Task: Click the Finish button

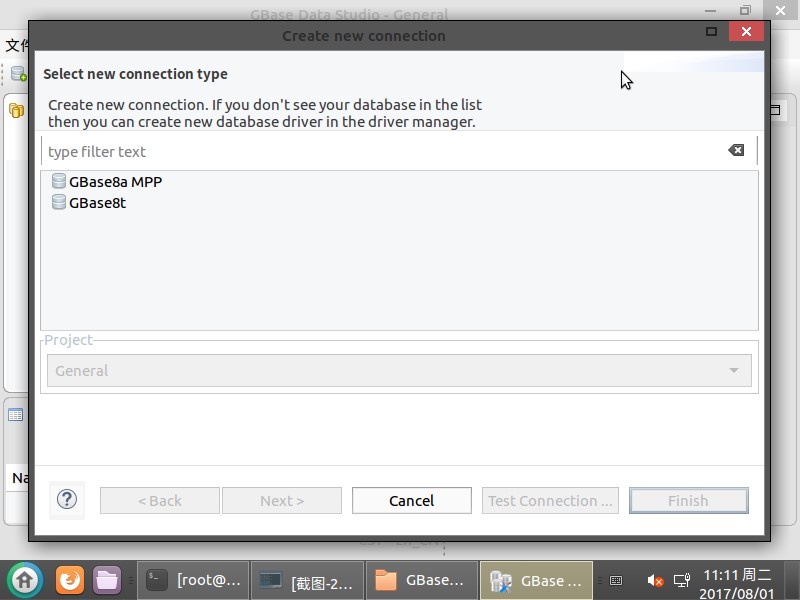Action: pyautogui.click(x=688, y=501)
